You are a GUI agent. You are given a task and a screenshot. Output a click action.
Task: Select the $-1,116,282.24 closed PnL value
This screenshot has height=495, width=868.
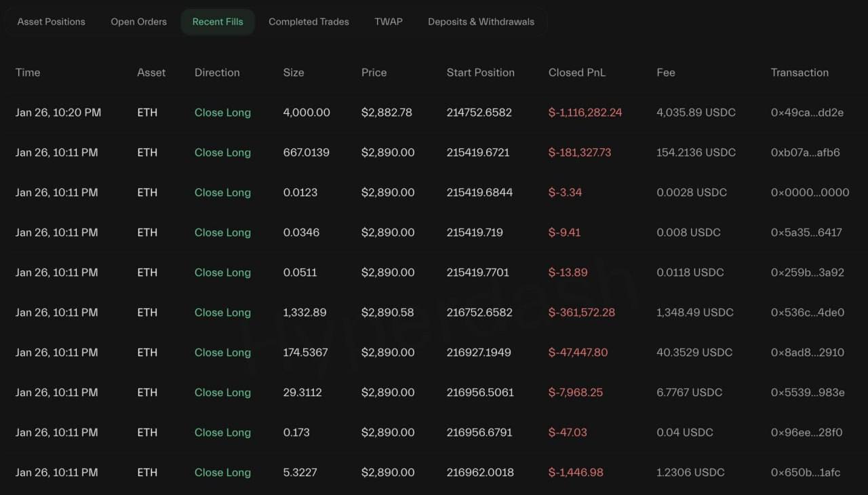[585, 113]
